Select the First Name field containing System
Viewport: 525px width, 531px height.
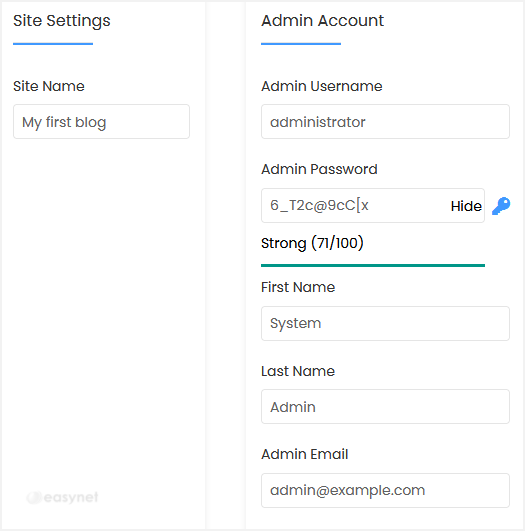tap(385, 323)
